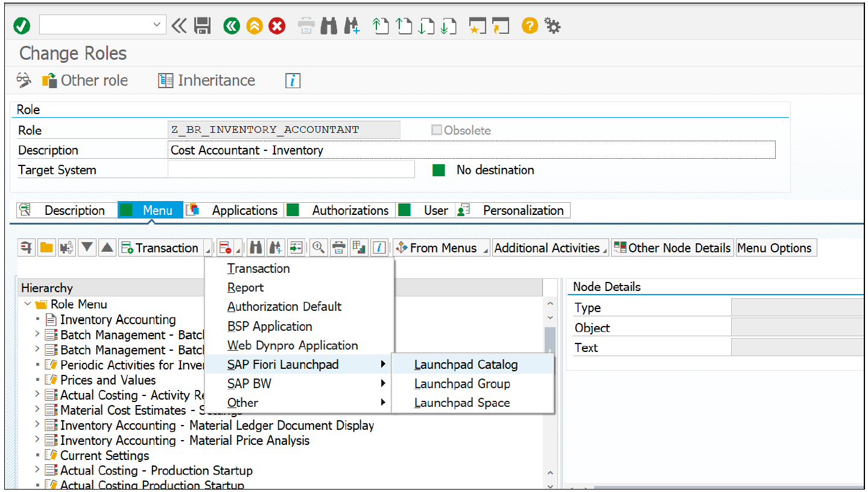Image resolution: width=868 pixels, height=492 pixels.
Task: Open Help using the yellow question mark icon
Action: (529, 25)
